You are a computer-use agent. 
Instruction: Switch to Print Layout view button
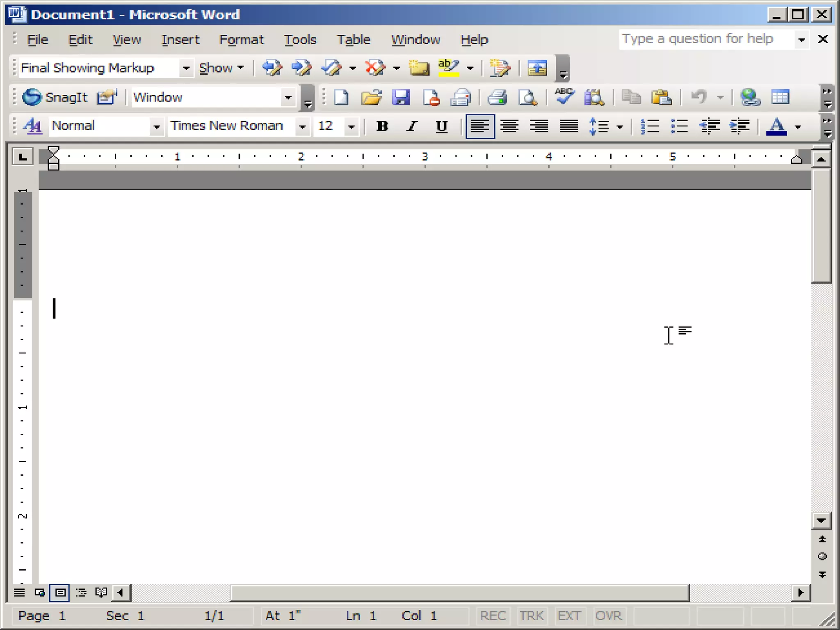(x=60, y=592)
